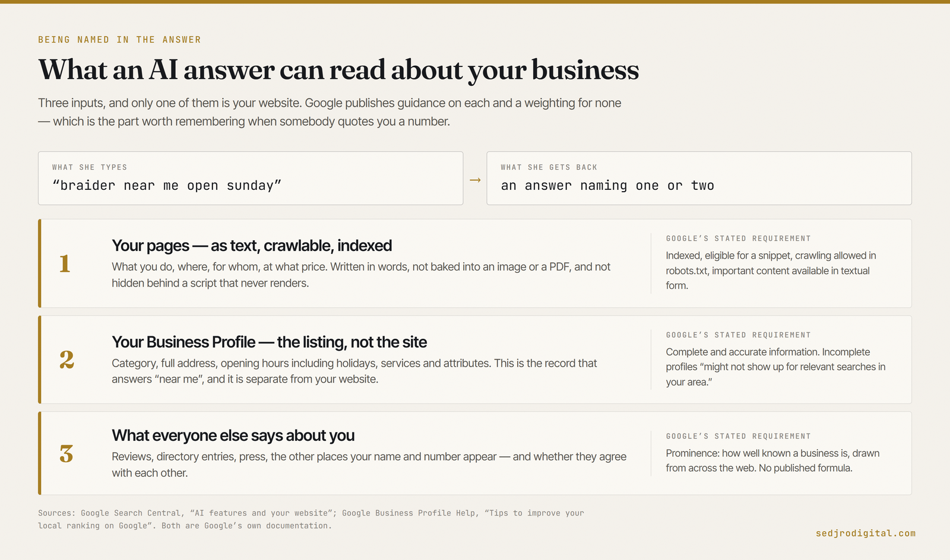The height and width of the screenshot is (560, 950).
Task: Click the 'GOOGLE'S STATED REQUIREMENT' label in the Your pages card
Action: 738,238
